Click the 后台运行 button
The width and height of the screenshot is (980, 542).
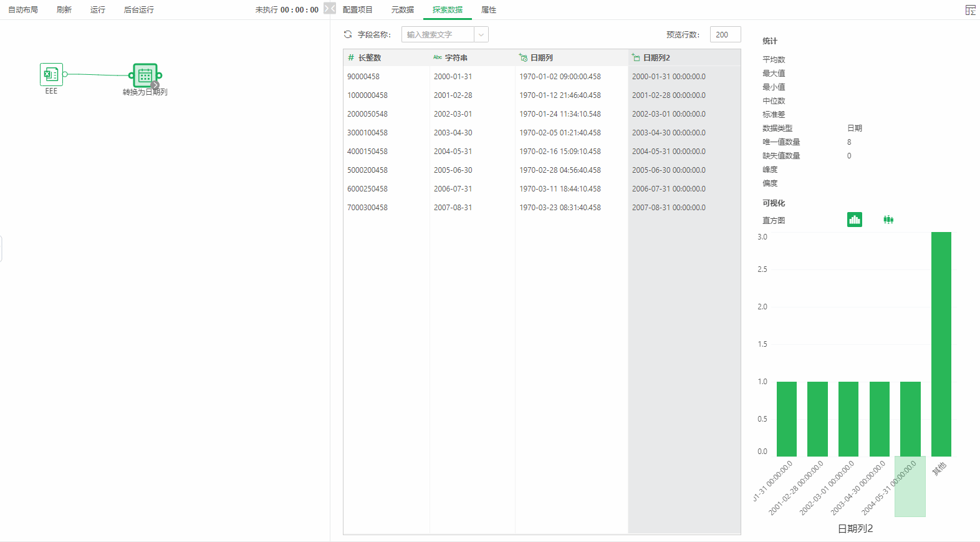click(138, 10)
